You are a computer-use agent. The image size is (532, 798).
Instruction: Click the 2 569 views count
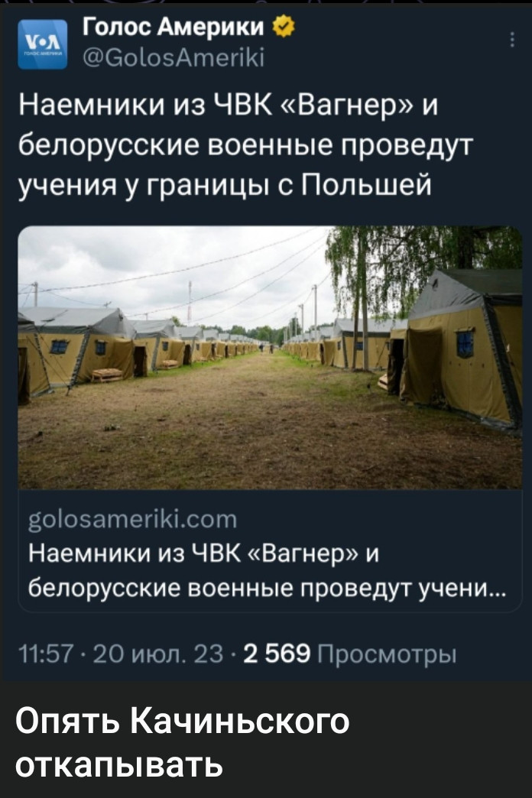(x=277, y=654)
